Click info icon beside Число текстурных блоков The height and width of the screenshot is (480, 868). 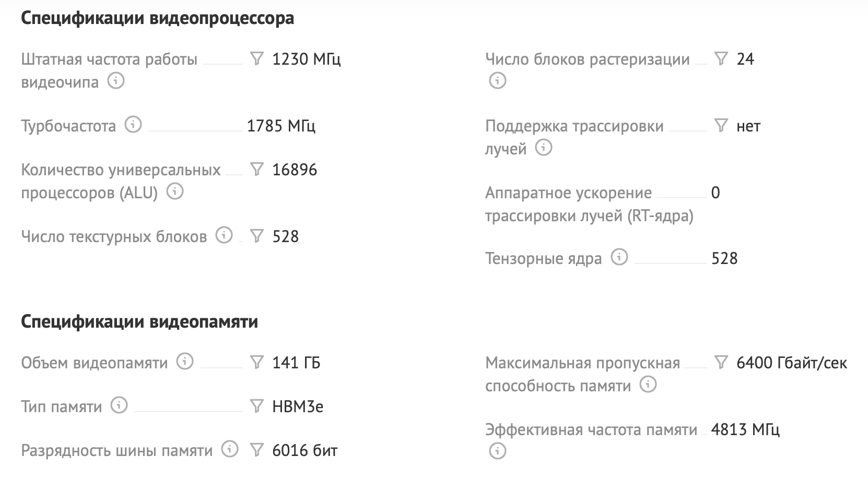pyautogui.click(x=224, y=235)
